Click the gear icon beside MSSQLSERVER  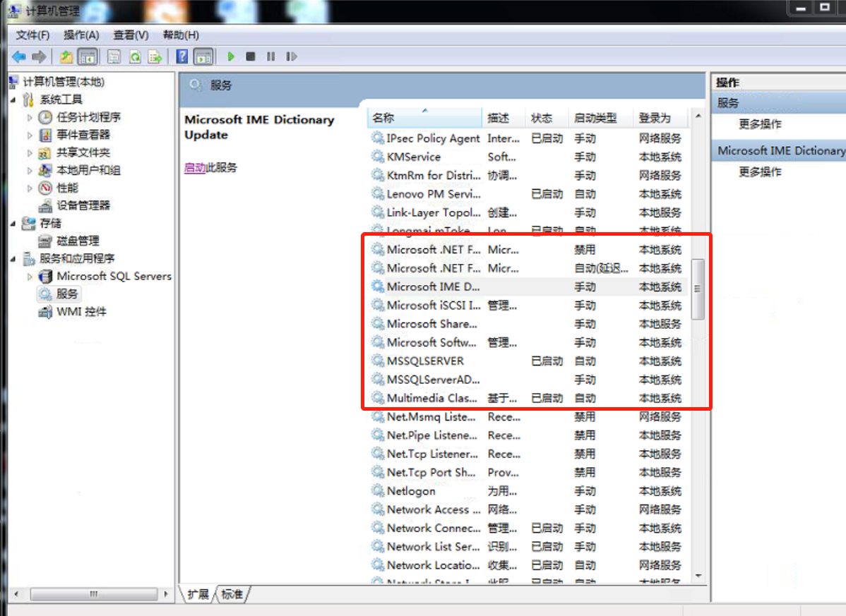click(x=378, y=361)
